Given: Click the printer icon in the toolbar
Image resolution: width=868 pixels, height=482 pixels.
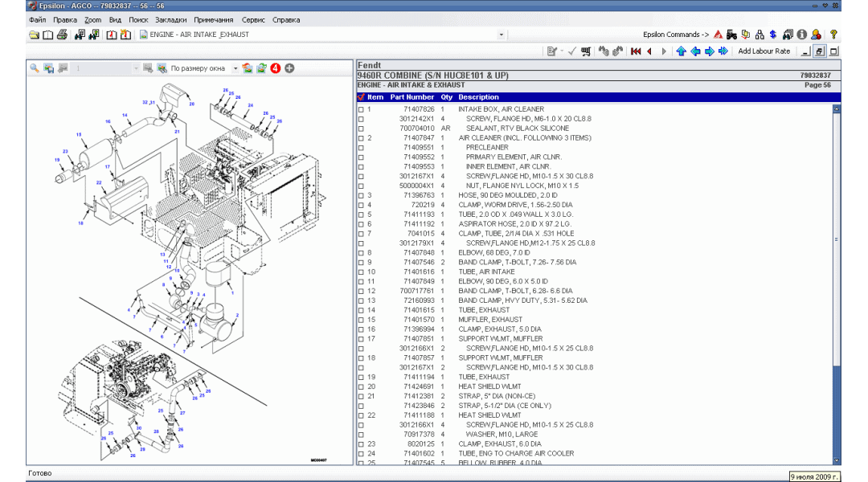Looking at the screenshot, I should click(62, 35).
